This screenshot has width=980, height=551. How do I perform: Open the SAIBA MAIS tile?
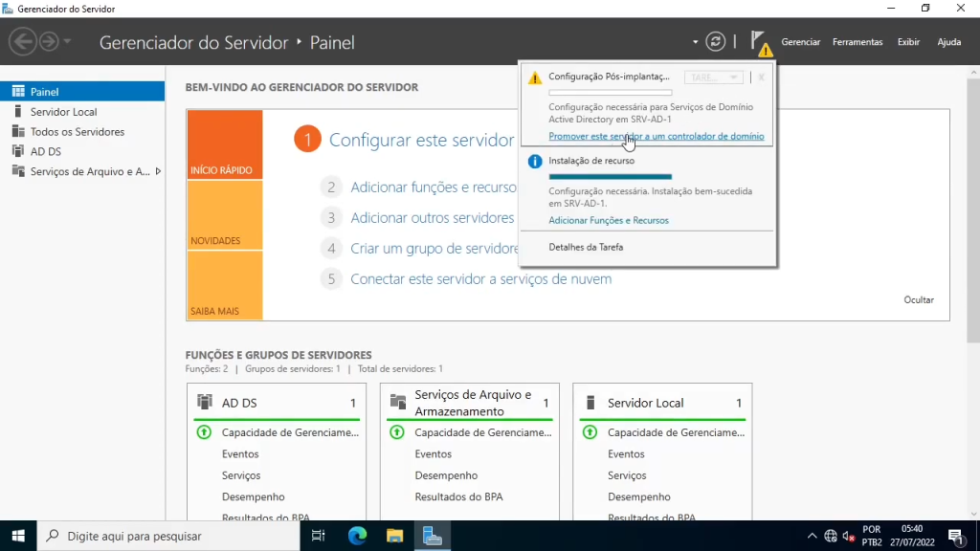click(x=224, y=285)
